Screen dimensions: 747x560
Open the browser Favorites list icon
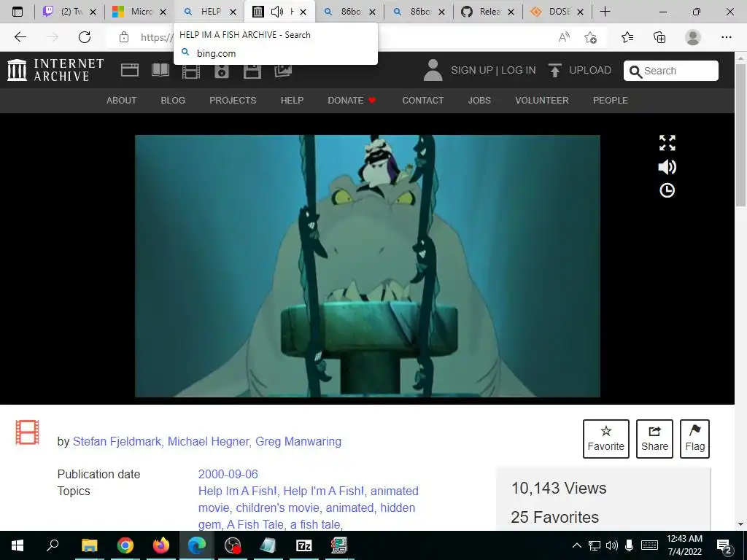pyautogui.click(x=627, y=37)
